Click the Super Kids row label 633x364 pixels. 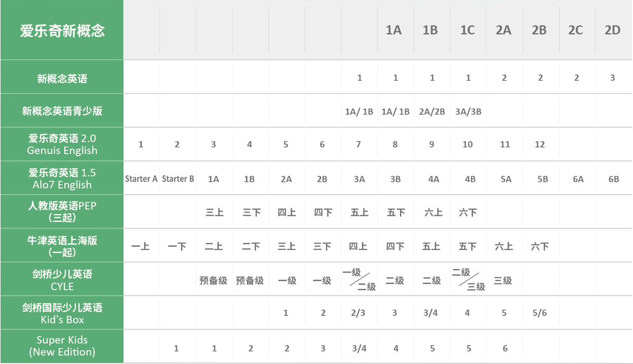(x=62, y=346)
